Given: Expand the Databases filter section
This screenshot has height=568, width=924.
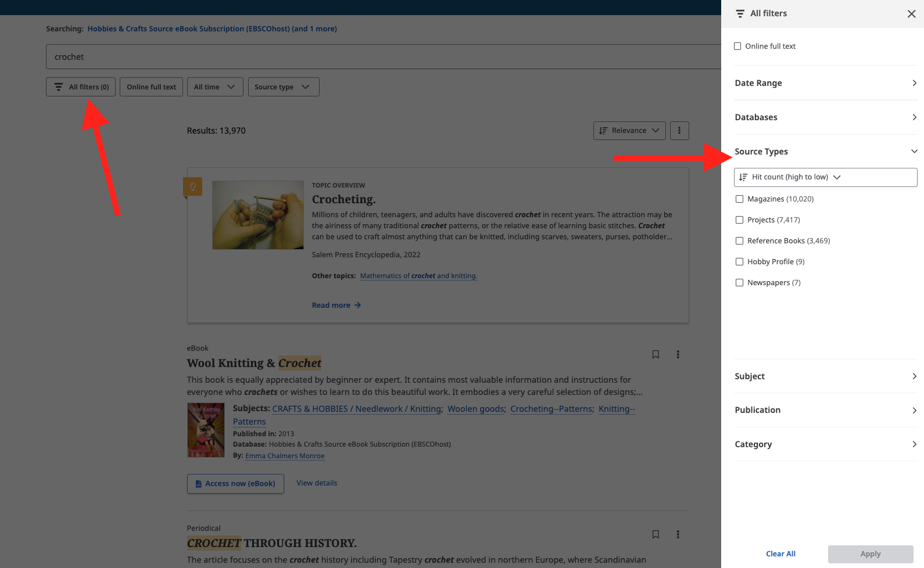Looking at the screenshot, I should tap(826, 117).
